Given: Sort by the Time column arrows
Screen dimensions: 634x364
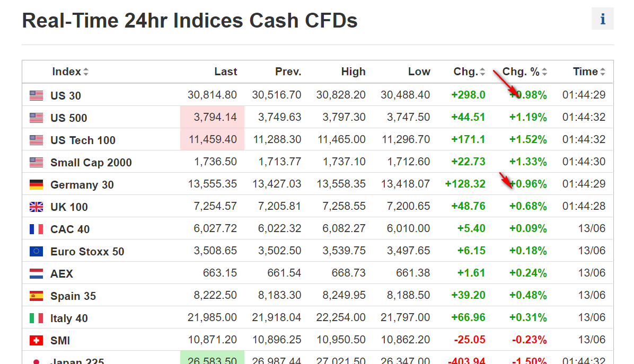Looking at the screenshot, I should (602, 72).
